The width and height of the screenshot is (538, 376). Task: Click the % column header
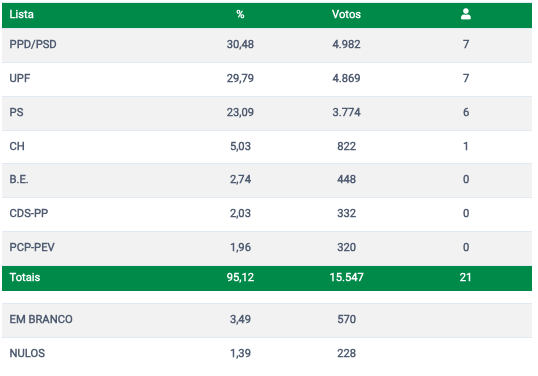(x=240, y=14)
